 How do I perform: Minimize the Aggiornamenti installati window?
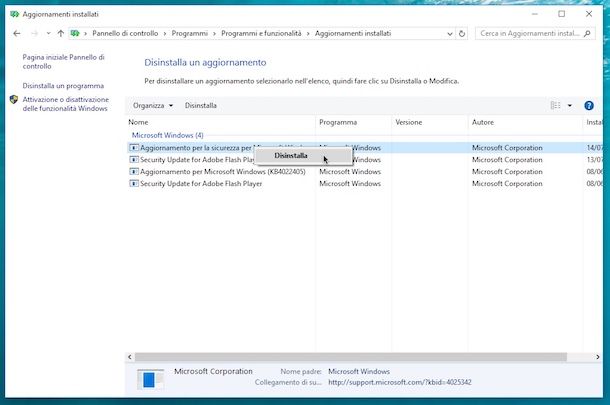click(x=535, y=14)
